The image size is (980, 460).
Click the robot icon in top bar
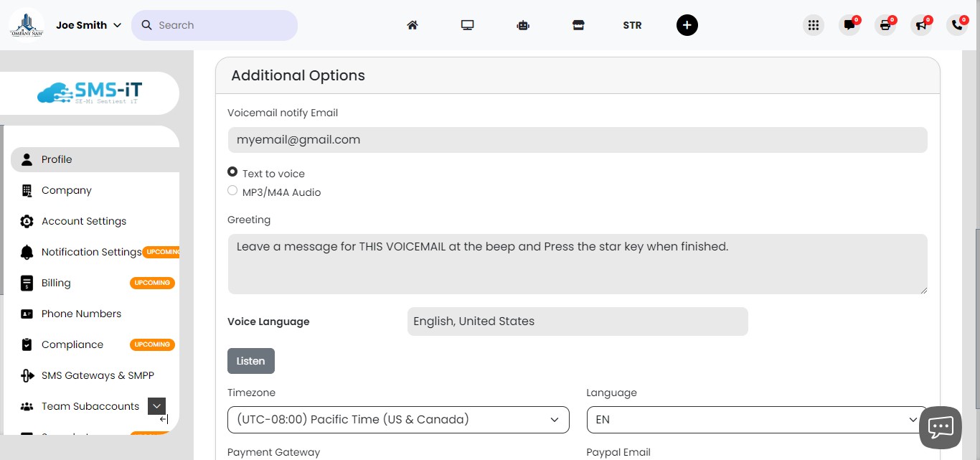click(523, 25)
